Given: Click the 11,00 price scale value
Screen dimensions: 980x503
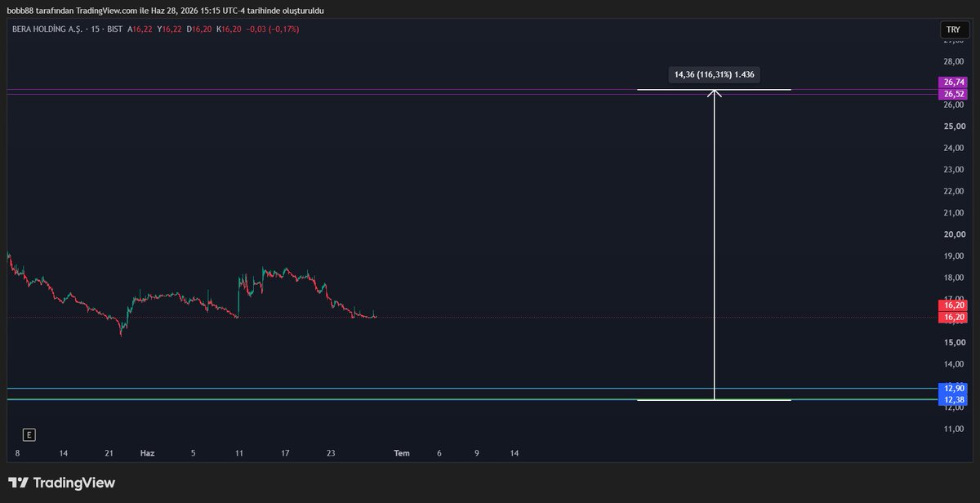Looking at the screenshot, I should click(955, 429).
